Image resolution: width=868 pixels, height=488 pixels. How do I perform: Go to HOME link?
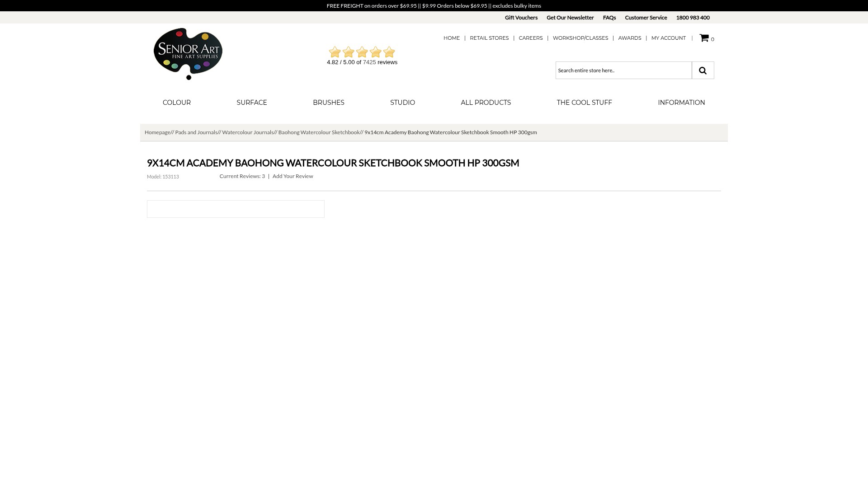coord(452,38)
